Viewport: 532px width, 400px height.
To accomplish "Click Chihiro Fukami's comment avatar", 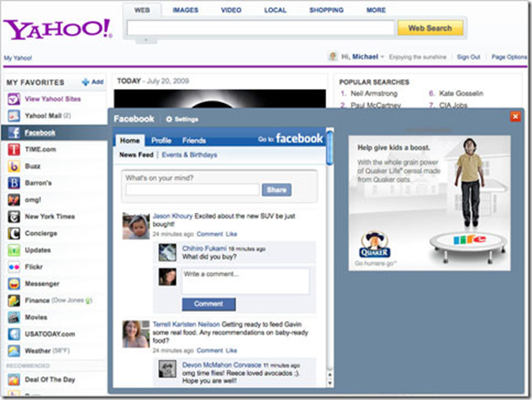I will coord(168,252).
